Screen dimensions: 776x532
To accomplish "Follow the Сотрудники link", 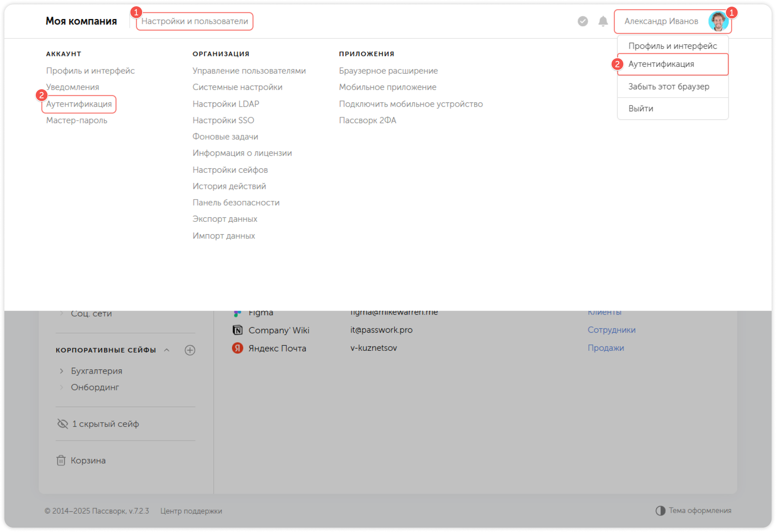I will point(612,330).
